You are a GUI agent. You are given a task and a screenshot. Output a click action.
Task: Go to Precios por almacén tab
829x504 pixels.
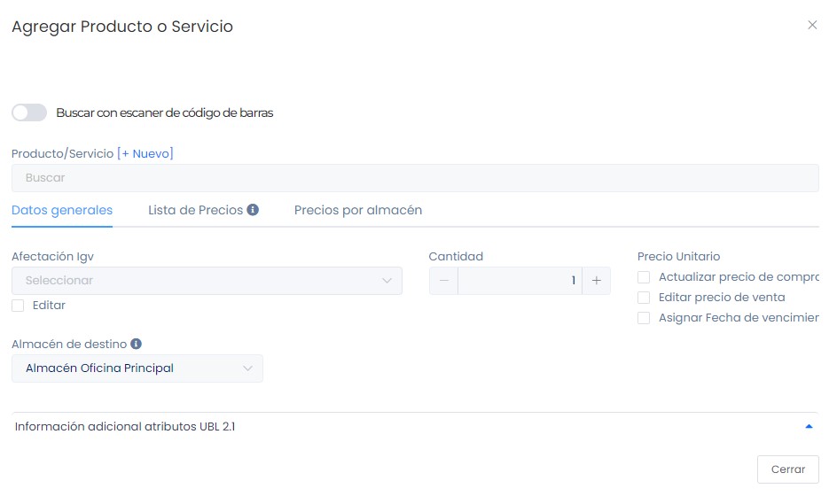click(x=358, y=211)
